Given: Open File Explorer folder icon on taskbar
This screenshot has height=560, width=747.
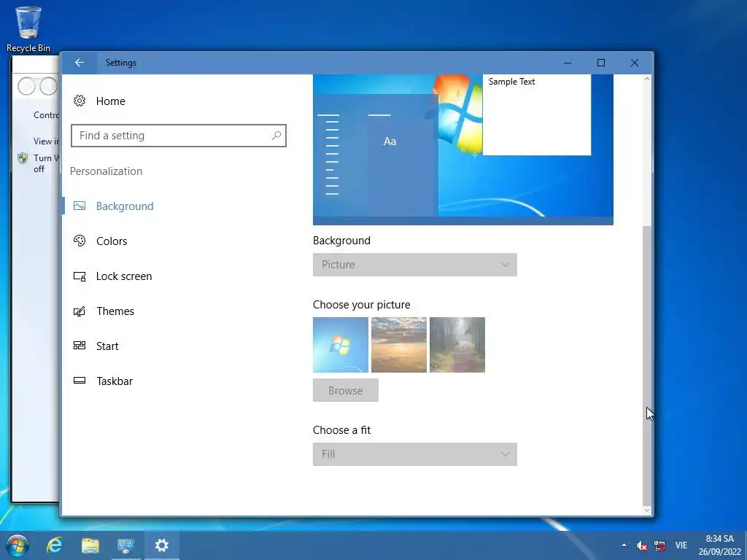Looking at the screenshot, I should pos(90,545).
